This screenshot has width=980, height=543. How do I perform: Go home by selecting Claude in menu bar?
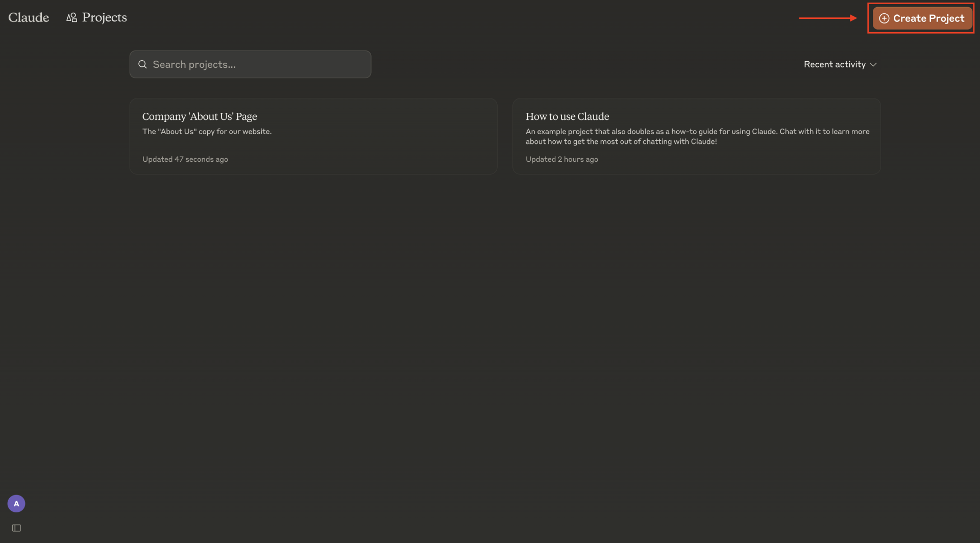pyautogui.click(x=28, y=17)
